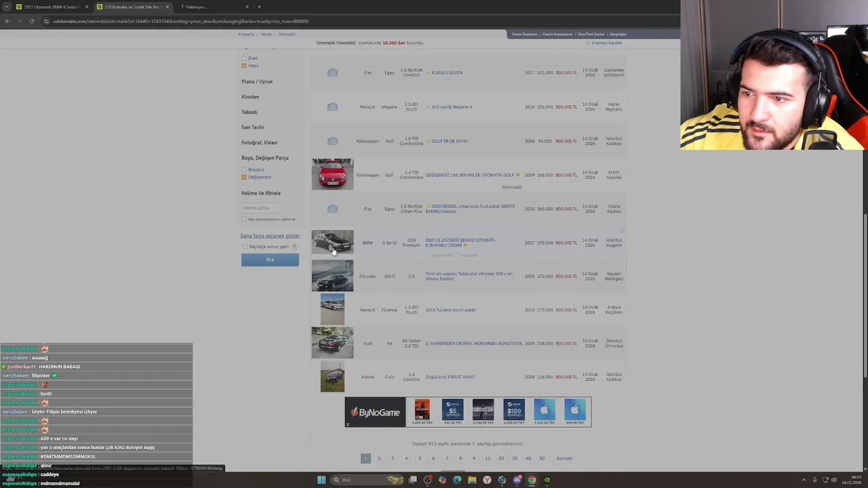The image size is (868, 488).
Task: Go to Vasıta breadcrumb
Action: (x=267, y=34)
